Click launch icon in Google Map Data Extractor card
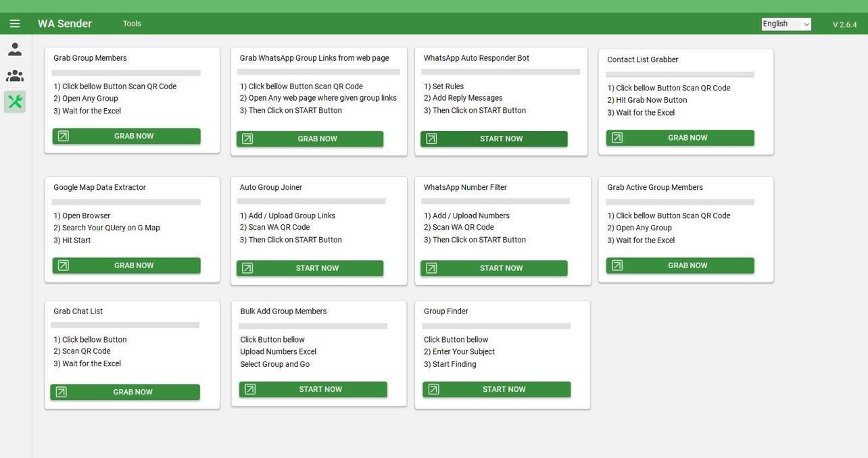The image size is (868, 458). 64,265
